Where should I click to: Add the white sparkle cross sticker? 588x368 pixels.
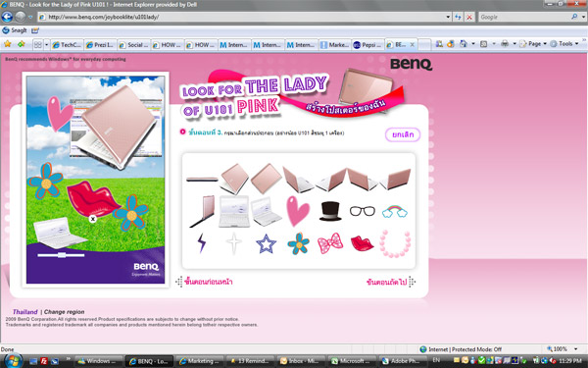234,243
